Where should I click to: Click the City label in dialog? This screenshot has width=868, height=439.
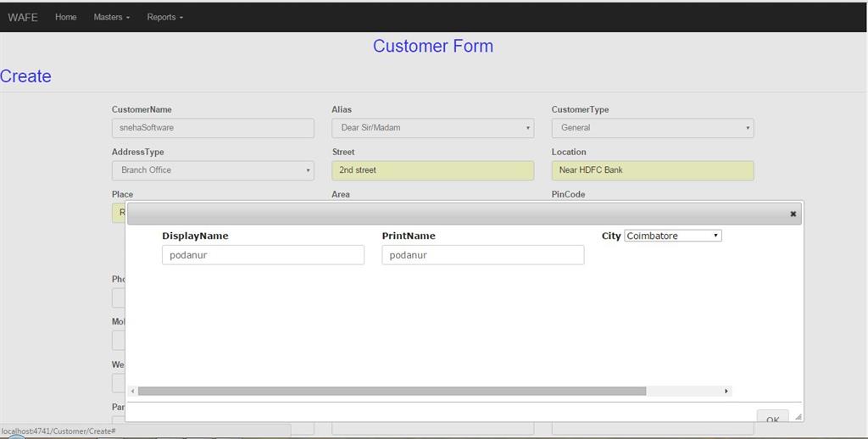(x=611, y=236)
